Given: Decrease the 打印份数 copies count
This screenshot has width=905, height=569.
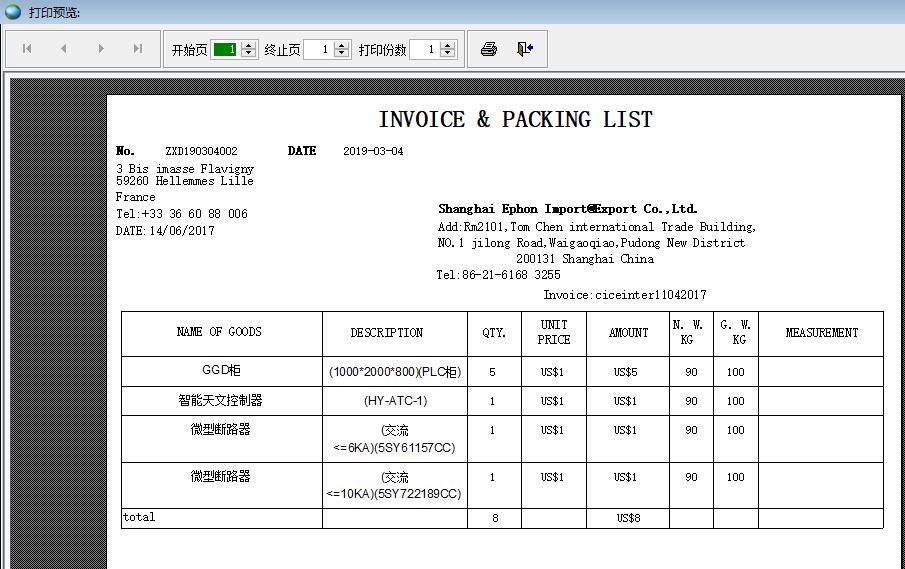Looking at the screenshot, I should 448,54.
